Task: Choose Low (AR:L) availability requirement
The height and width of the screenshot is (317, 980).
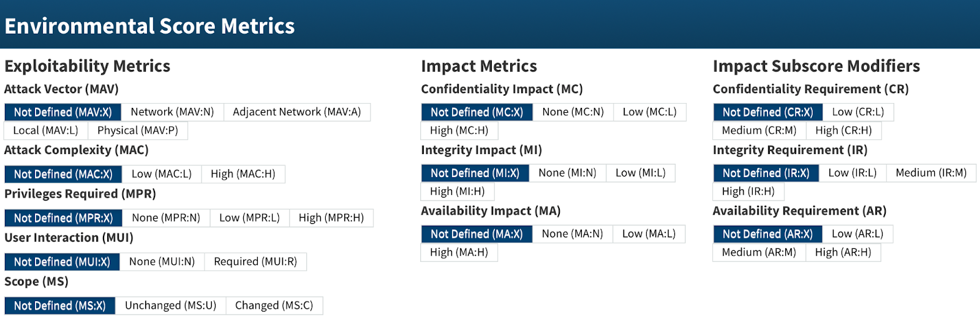Action: coord(857,234)
